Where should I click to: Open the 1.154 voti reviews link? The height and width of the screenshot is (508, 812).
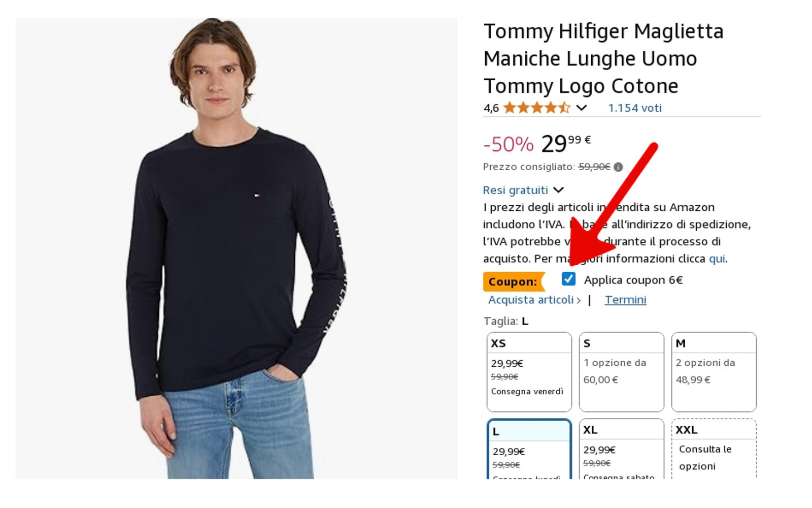pyautogui.click(x=634, y=108)
